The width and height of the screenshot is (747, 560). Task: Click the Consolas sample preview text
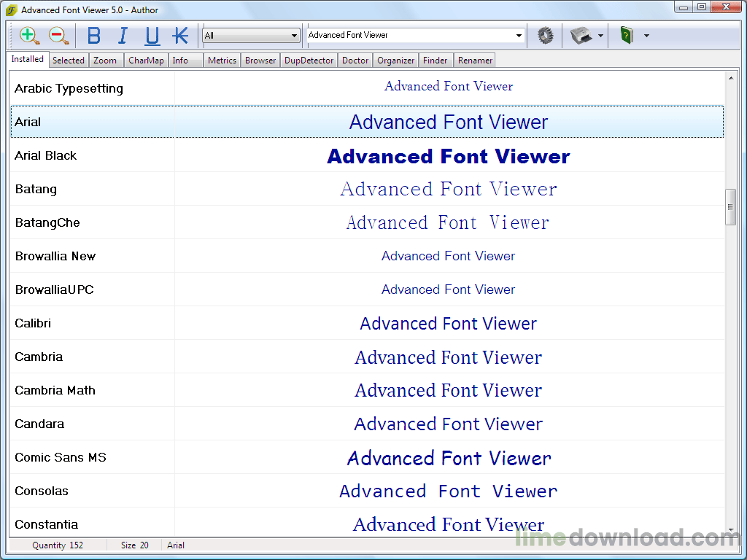449,491
